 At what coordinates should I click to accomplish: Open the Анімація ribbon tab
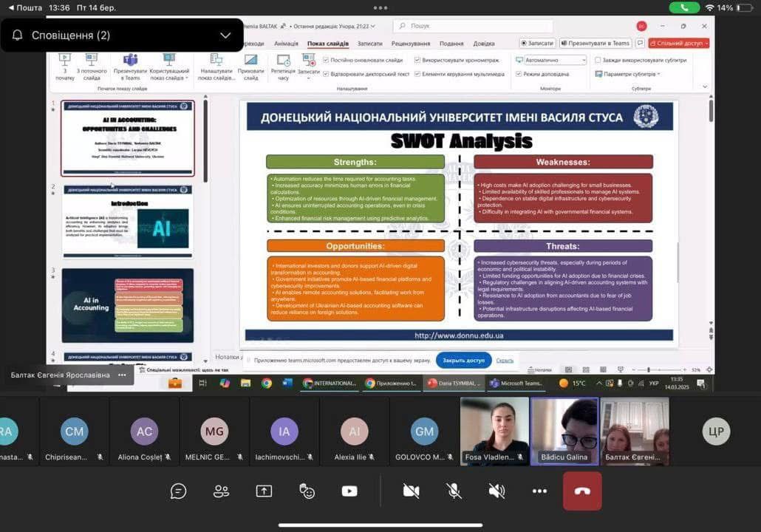coord(286,43)
